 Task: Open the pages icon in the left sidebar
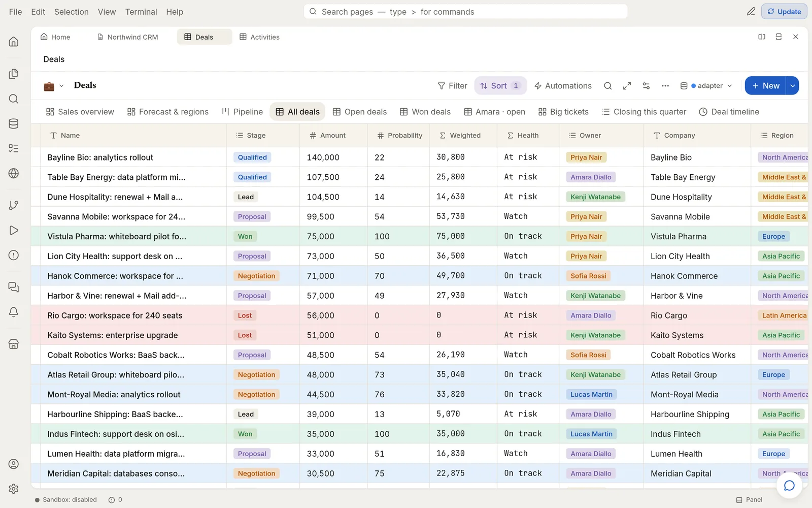click(14, 74)
